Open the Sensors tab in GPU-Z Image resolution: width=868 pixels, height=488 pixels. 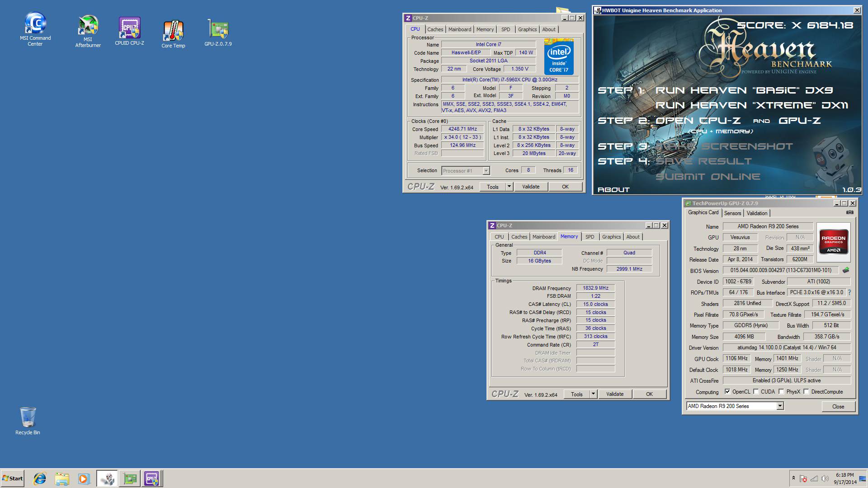[732, 213]
